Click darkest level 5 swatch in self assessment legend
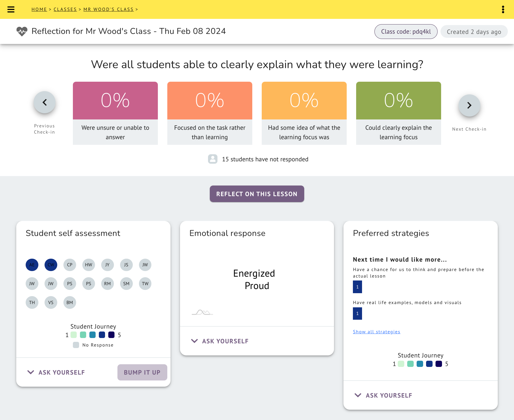514x420 pixels. click(111, 335)
